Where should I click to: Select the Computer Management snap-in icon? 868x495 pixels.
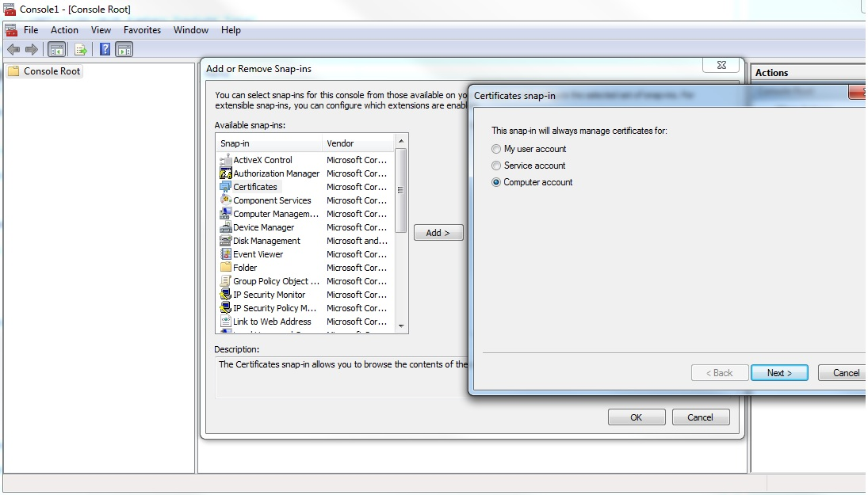coord(225,214)
